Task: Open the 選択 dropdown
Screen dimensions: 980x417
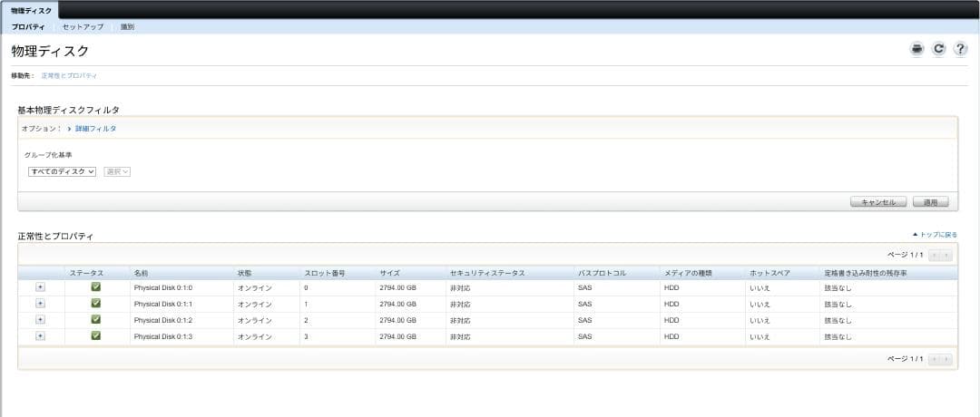Action: click(117, 171)
